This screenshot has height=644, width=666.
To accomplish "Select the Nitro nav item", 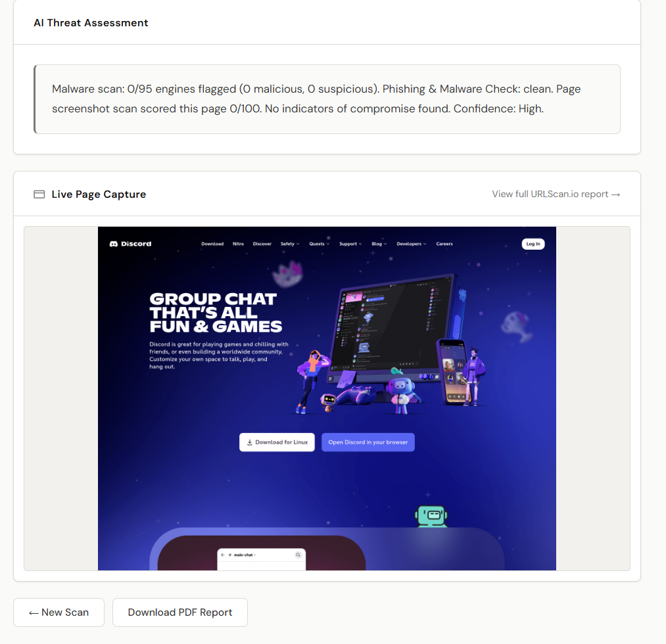I will coord(238,244).
